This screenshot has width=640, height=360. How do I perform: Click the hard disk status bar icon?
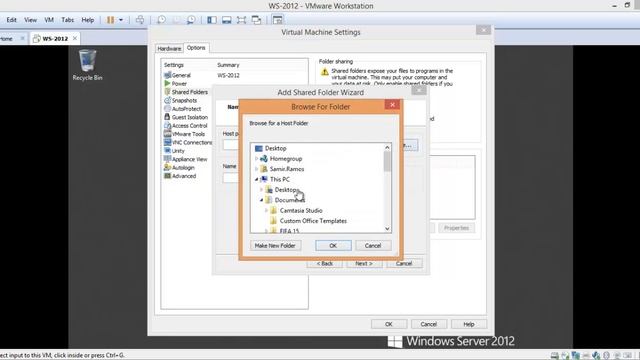click(555, 356)
